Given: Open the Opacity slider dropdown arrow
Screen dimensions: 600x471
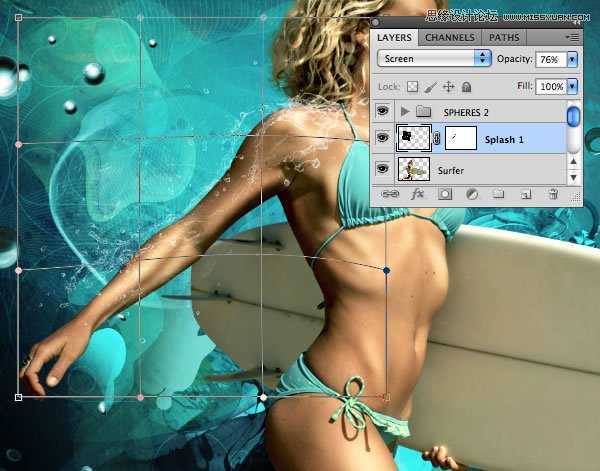Looking at the screenshot, I should (572, 60).
